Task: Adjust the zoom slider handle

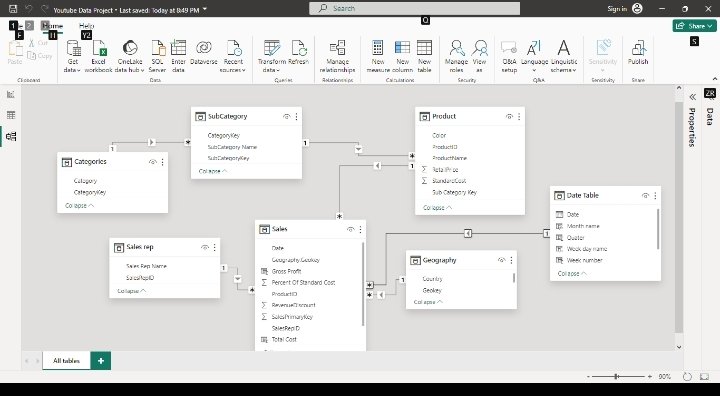Action: coord(616,377)
